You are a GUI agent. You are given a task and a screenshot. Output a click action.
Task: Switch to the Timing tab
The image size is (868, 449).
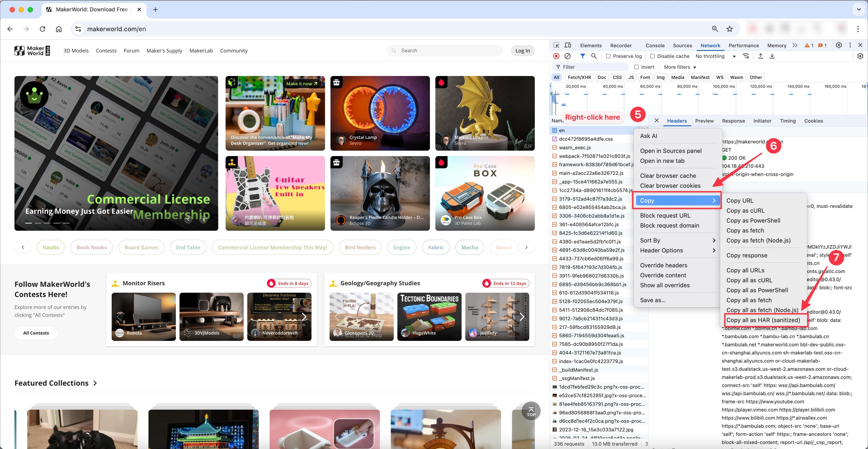(788, 121)
